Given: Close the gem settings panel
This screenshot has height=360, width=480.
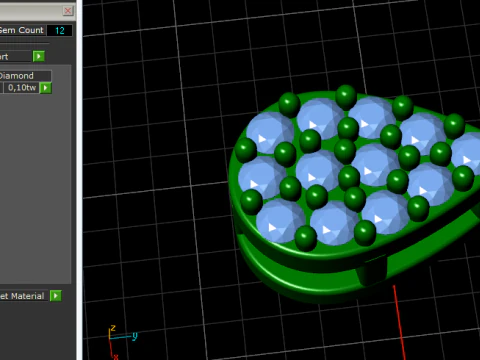Looking at the screenshot, I should tap(68, 11).
